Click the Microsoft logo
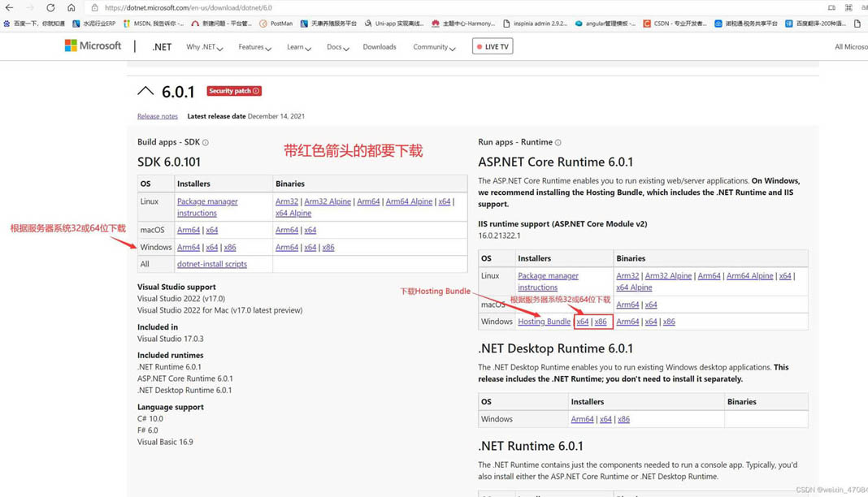The height and width of the screenshot is (497, 868). (x=93, y=46)
